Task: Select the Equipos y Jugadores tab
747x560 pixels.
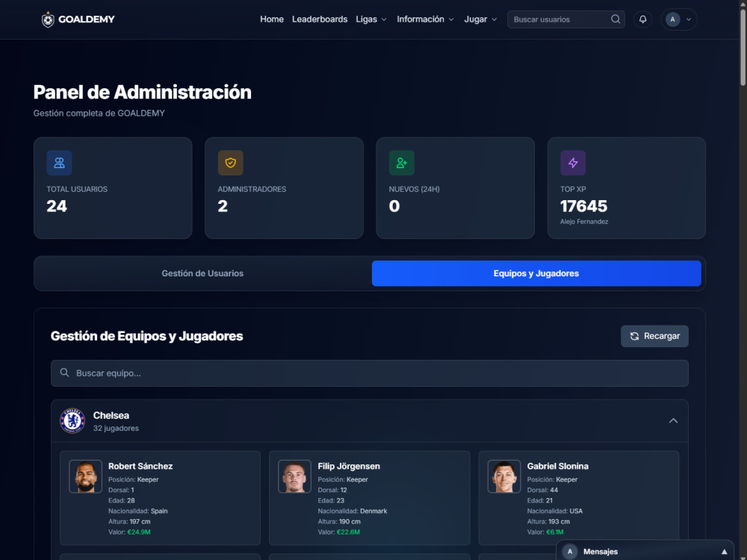Action: click(x=536, y=273)
